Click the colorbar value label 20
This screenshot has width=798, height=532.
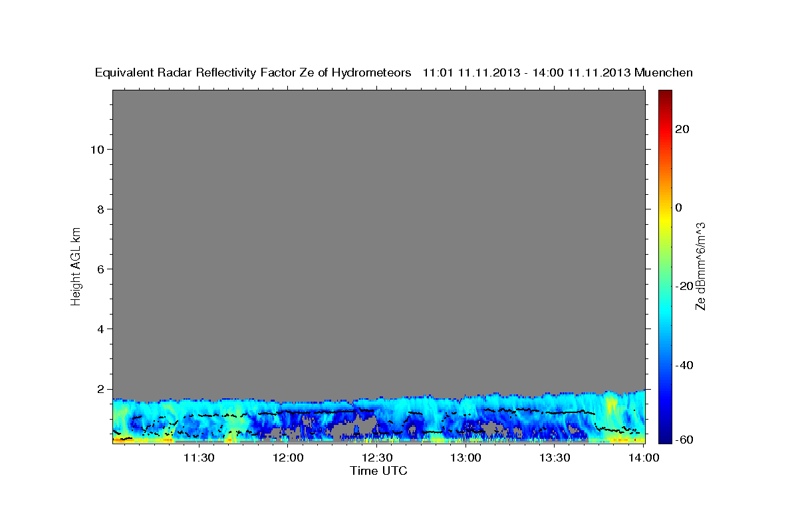(x=682, y=129)
